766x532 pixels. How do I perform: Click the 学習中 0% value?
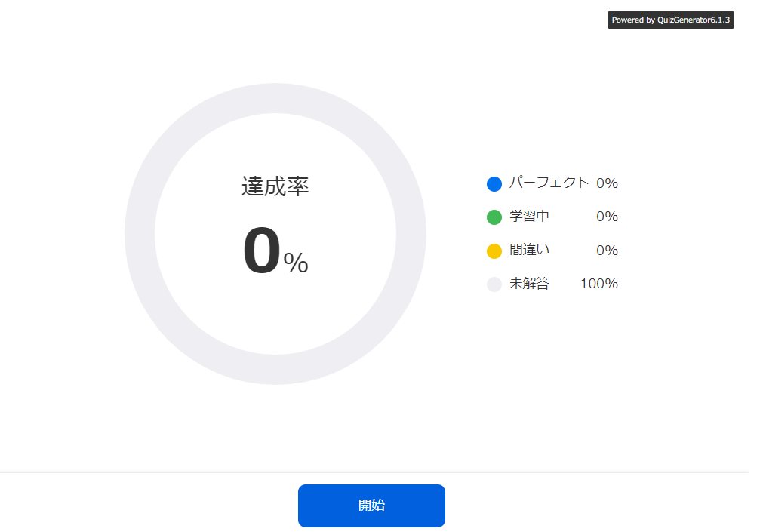607,217
